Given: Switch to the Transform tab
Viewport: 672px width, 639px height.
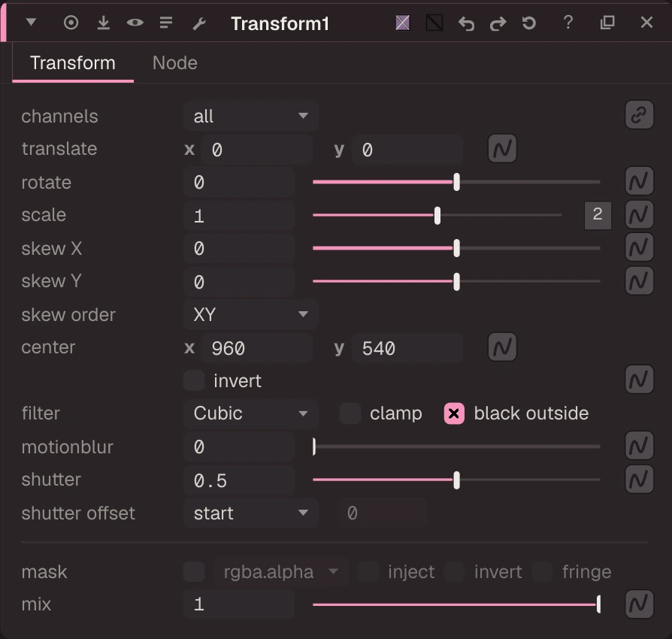Looking at the screenshot, I should click(x=73, y=63).
